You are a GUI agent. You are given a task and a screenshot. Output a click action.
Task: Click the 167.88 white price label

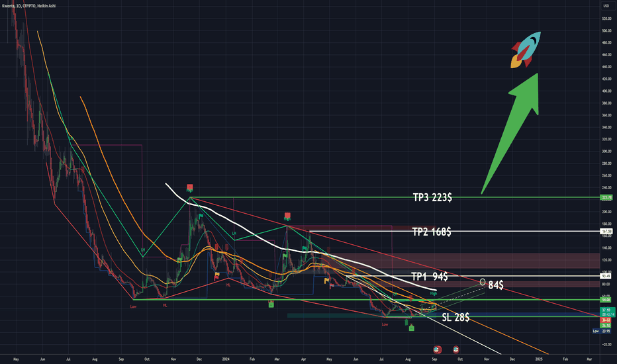point(606,232)
